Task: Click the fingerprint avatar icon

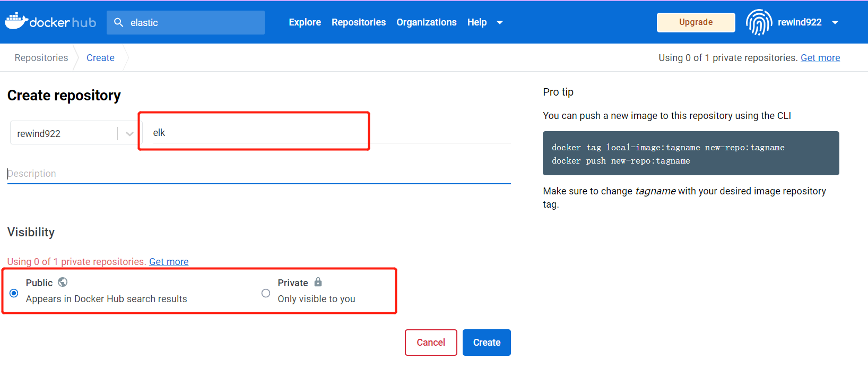Action: tap(759, 22)
